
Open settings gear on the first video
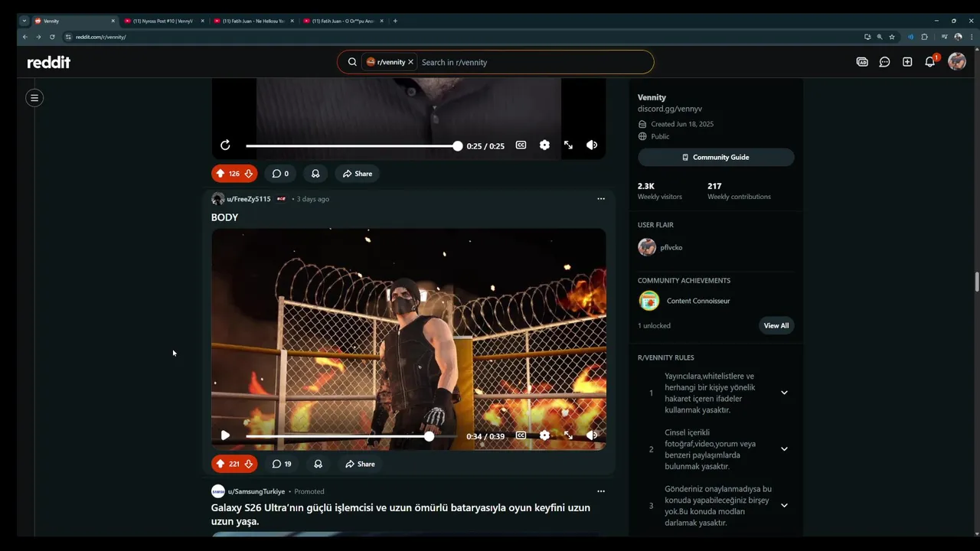pos(544,145)
